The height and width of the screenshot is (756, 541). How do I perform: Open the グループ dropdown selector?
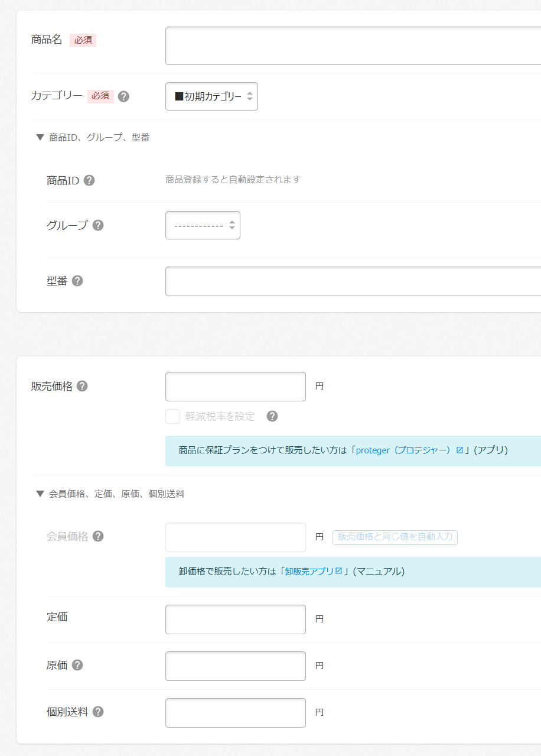[203, 225]
